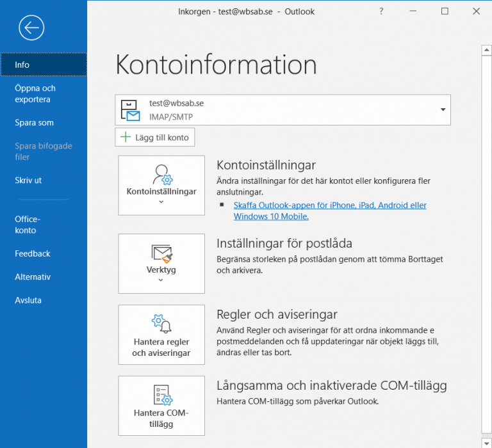492x448 pixels.
Task: Click the mailbox account icon beside test@wbsab.se
Action: click(x=131, y=110)
